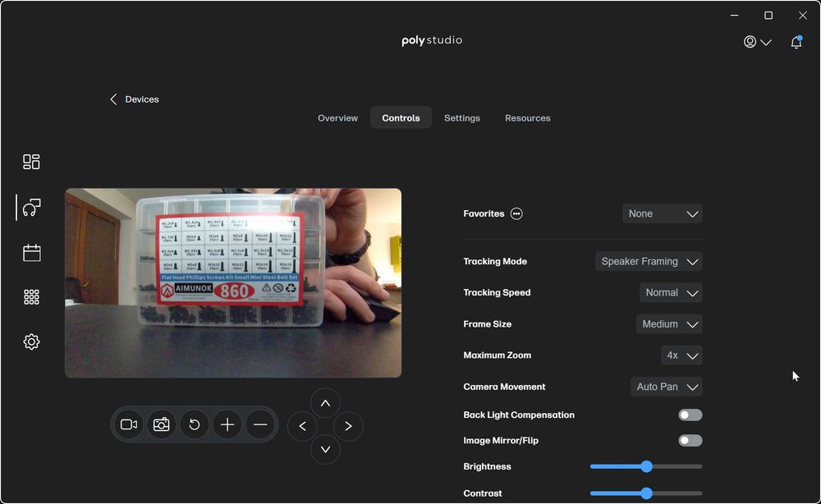The width and height of the screenshot is (821, 504).
Task: Go back using Devices arrow
Action: 135,99
